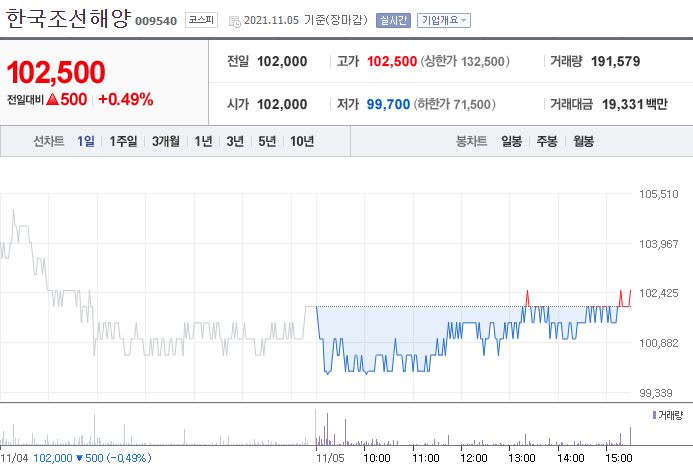This screenshot has height=476, width=693.
Task: Click the 99,339 y-axis label
Action: 655,393
